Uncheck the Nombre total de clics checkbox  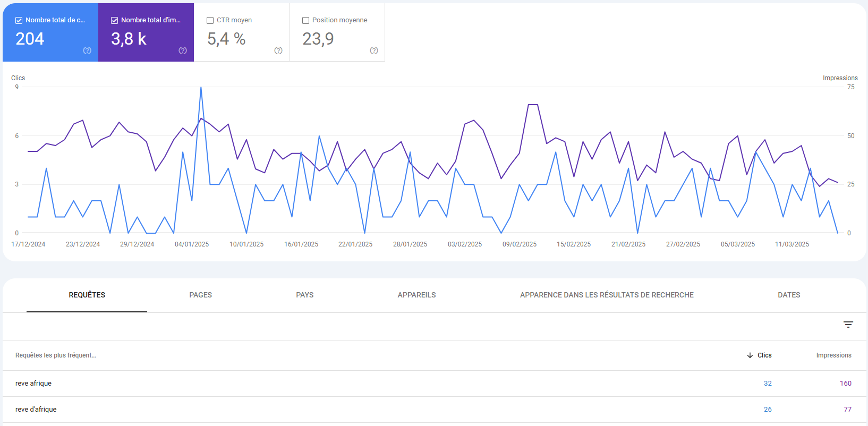(x=19, y=20)
